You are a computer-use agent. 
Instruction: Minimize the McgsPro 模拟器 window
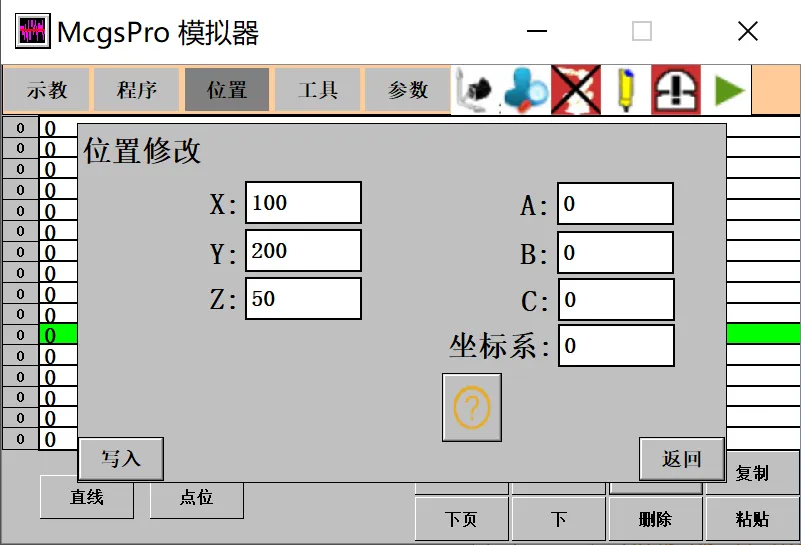pyautogui.click(x=537, y=31)
